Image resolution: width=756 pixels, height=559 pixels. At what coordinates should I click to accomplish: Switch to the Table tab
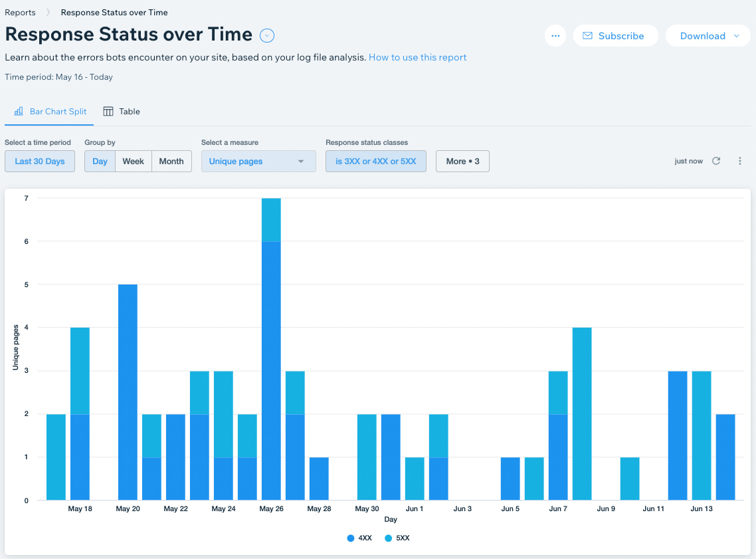coord(122,112)
